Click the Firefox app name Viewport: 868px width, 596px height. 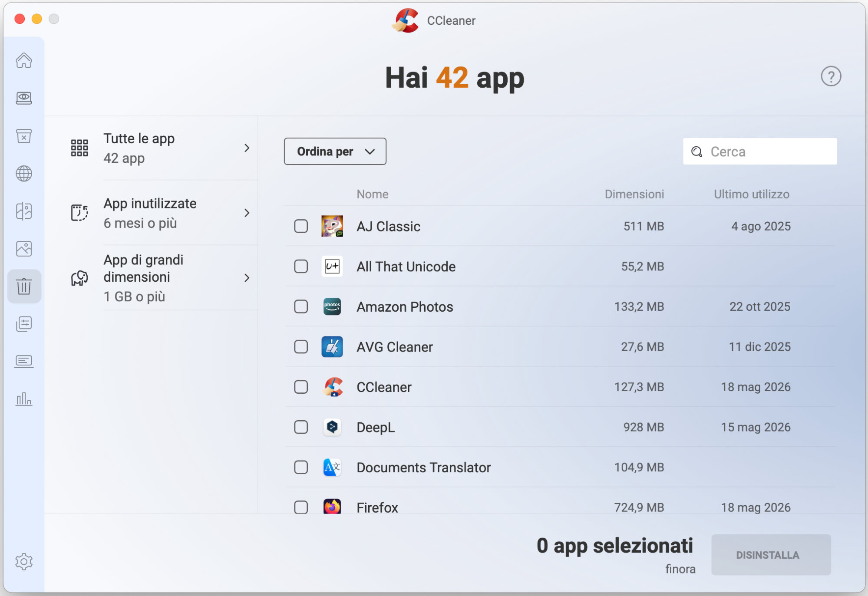377,507
